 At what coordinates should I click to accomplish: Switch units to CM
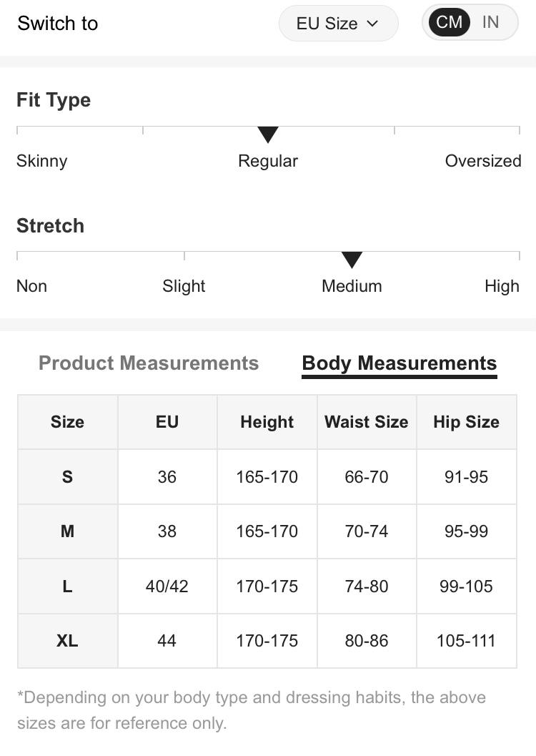click(x=449, y=22)
